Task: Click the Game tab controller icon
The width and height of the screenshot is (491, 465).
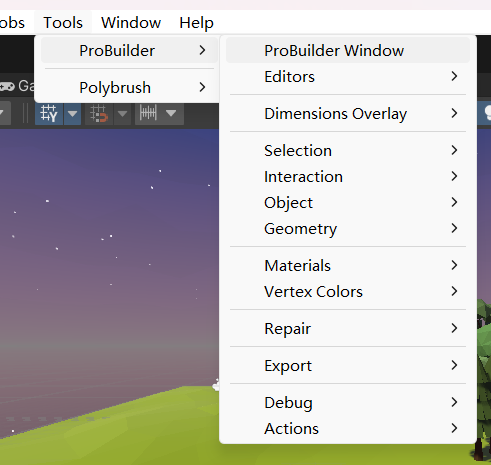Action: point(7,87)
